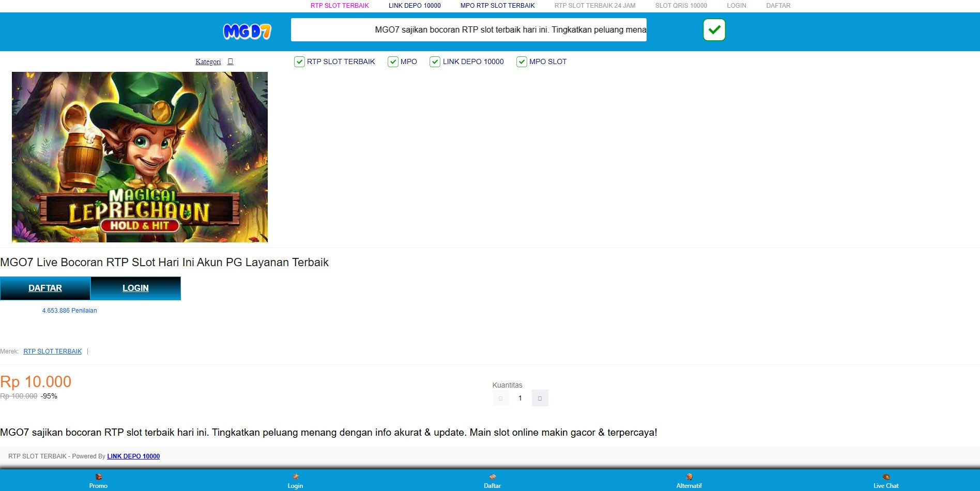Toggle the LINK DEPO 10000 checkmark tag

click(x=467, y=62)
